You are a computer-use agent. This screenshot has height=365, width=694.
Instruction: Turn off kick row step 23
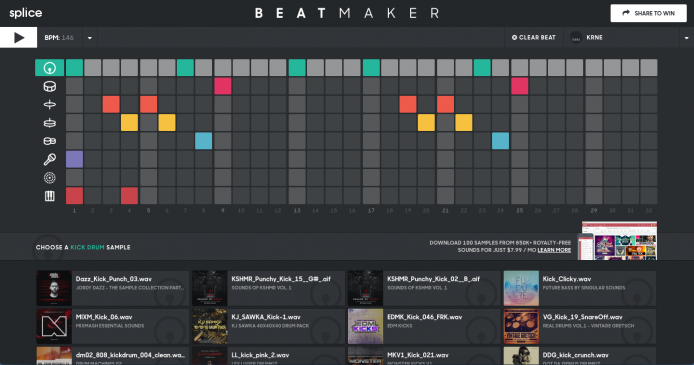(482, 68)
